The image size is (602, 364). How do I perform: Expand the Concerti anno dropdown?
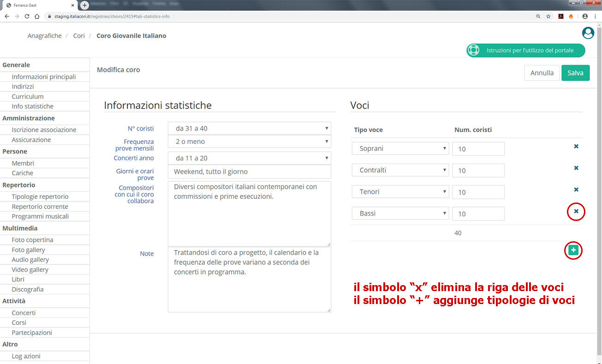click(x=249, y=158)
